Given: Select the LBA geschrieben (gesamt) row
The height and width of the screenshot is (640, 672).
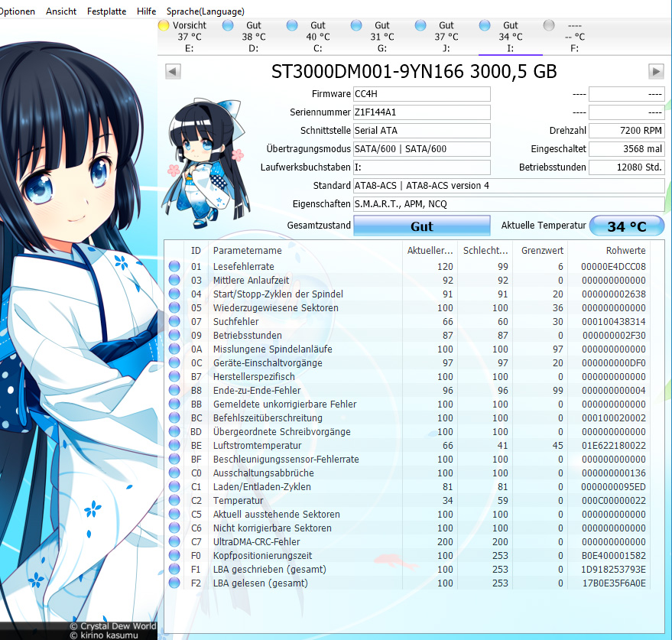Looking at the screenshot, I should (x=407, y=569).
